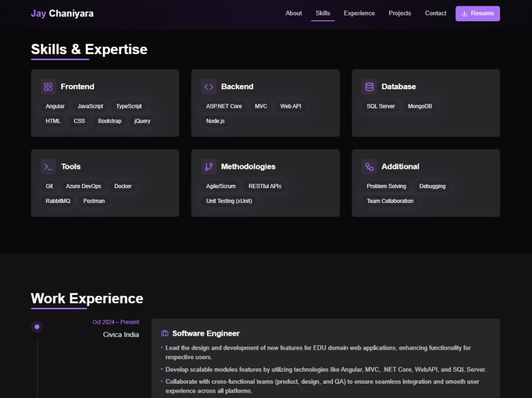Open the Projects nav link

400,13
